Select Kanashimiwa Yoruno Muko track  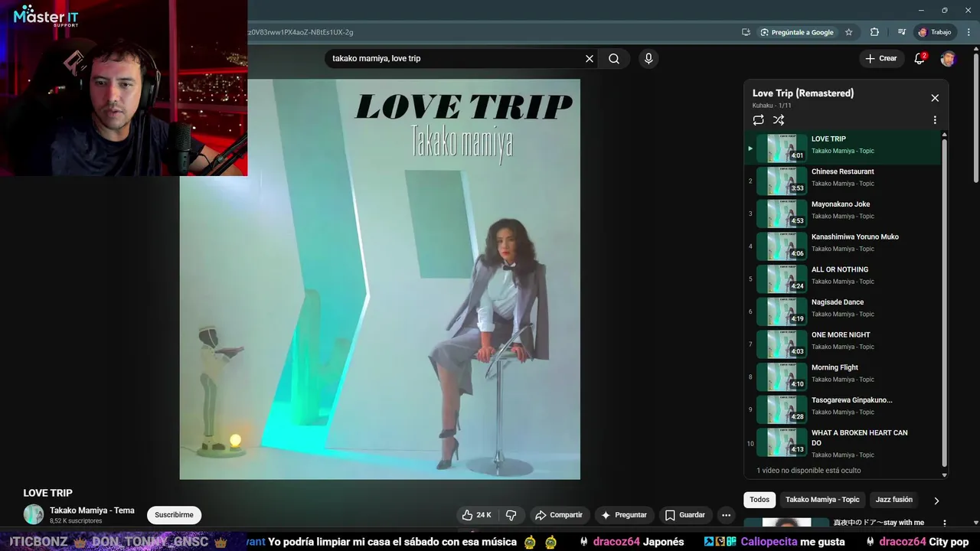point(842,246)
